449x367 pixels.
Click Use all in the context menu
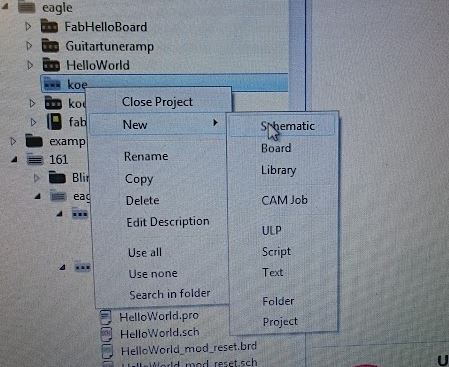point(145,252)
